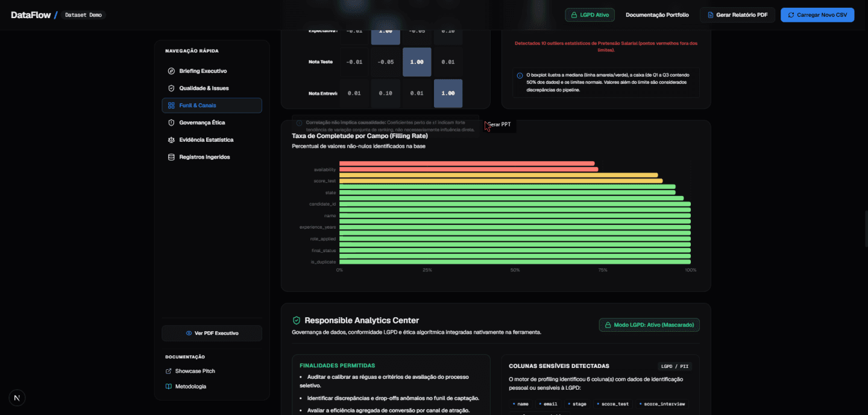Click the score_test label's yellow bar
868x415 pixels.
pyautogui.click(x=500, y=181)
